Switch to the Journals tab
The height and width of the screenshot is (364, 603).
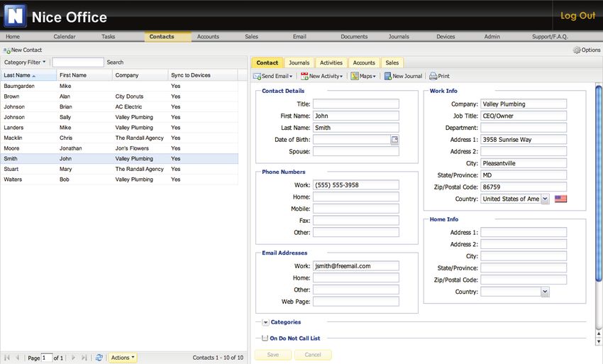click(x=299, y=62)
